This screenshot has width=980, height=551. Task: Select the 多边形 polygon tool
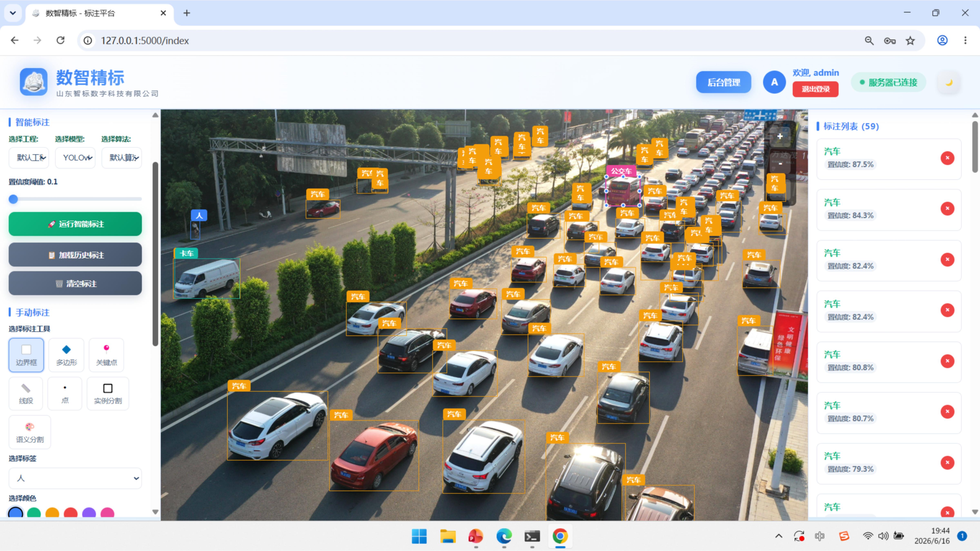click(x=66, y=355)
